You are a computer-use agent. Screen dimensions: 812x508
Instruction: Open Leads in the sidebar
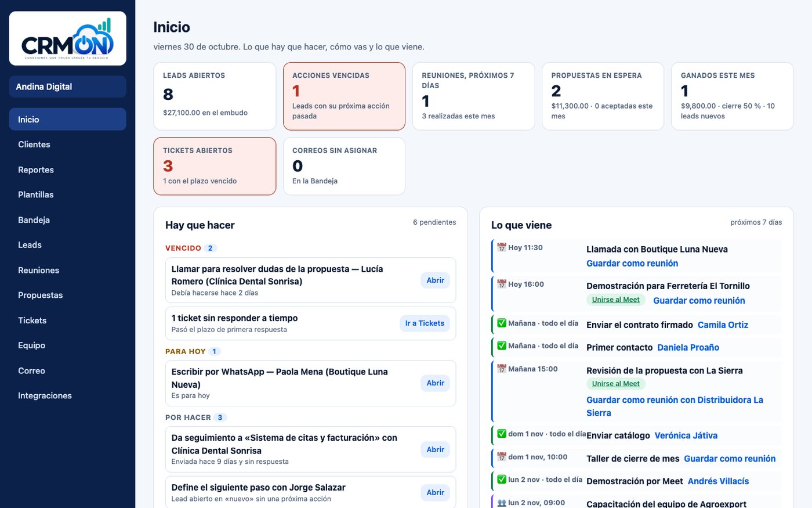tap(67, 245)
